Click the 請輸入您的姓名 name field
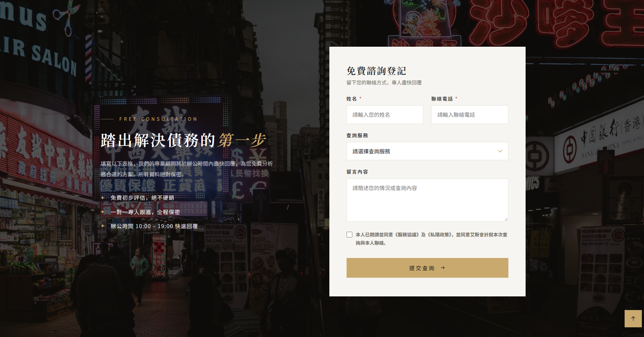The width and height of the screenshot is (644, 337). [385, 115]
